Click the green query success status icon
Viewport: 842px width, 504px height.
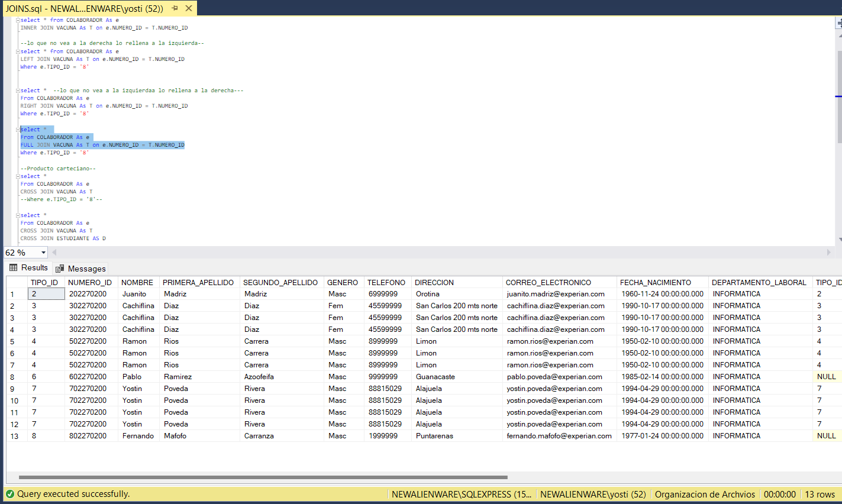point(10,494)
